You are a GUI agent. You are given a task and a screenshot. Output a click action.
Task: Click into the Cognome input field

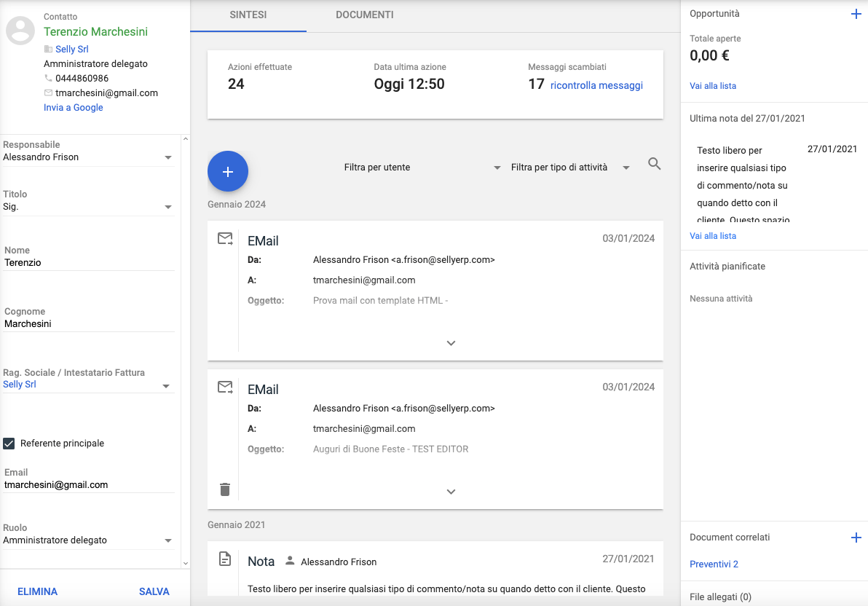pos(88,324)
